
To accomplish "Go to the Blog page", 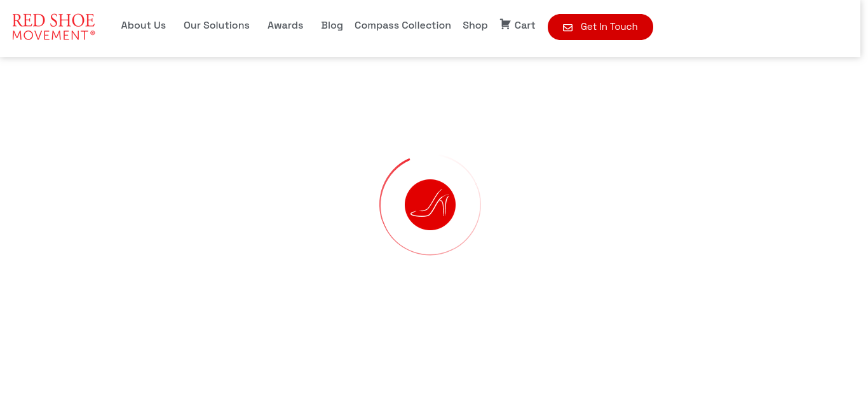I will click(332, 25).
